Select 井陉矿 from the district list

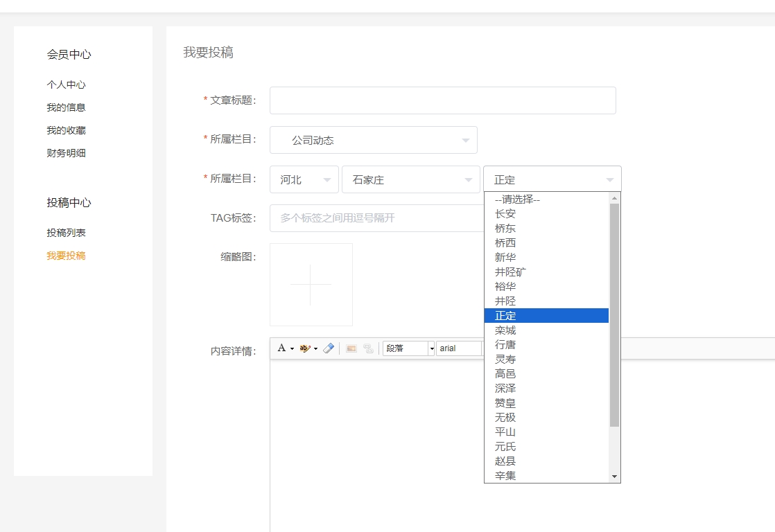(x=547, y=272)
